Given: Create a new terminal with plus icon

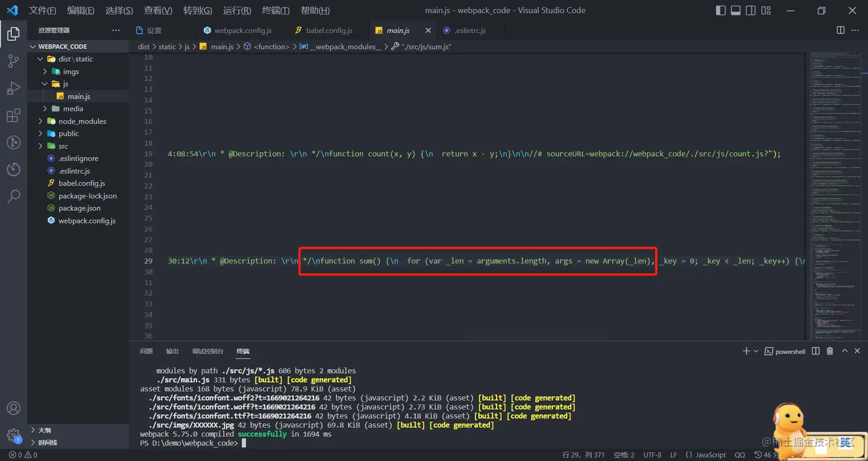Looking at the screenshot, I should pos(746,351).
